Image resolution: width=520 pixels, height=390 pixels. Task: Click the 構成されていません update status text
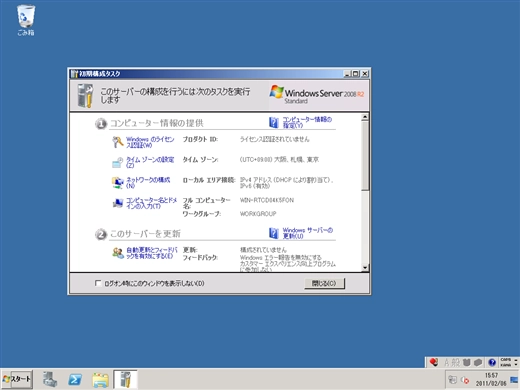[x=263, y=250]
